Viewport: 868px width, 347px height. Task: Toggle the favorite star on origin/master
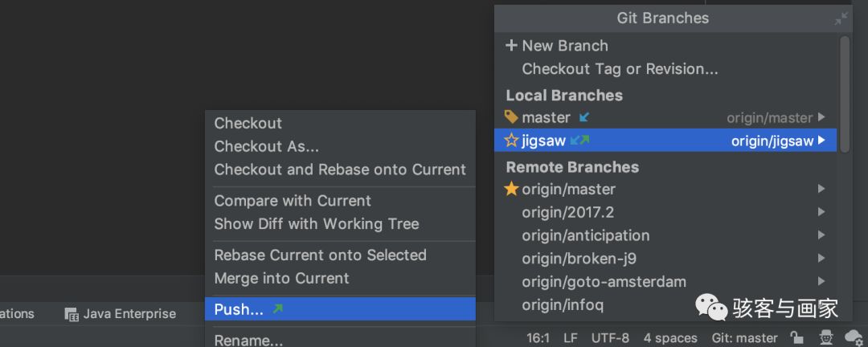coord(511,190)
